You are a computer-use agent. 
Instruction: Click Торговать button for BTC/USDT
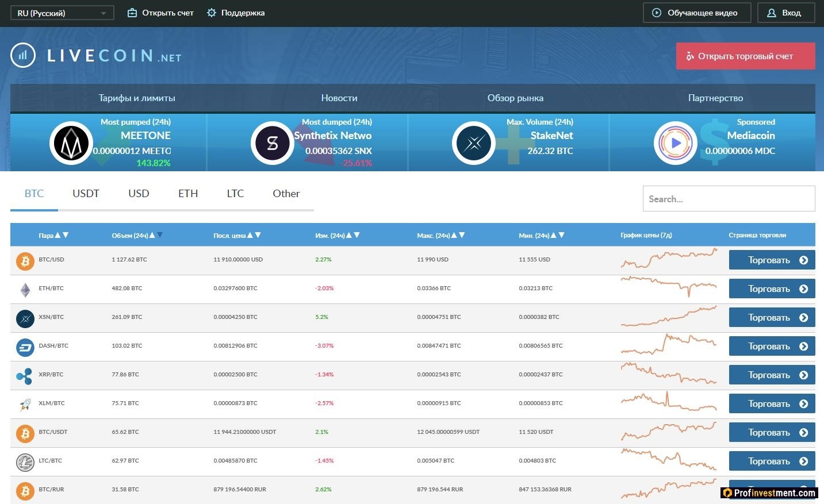tap(772, 432)
